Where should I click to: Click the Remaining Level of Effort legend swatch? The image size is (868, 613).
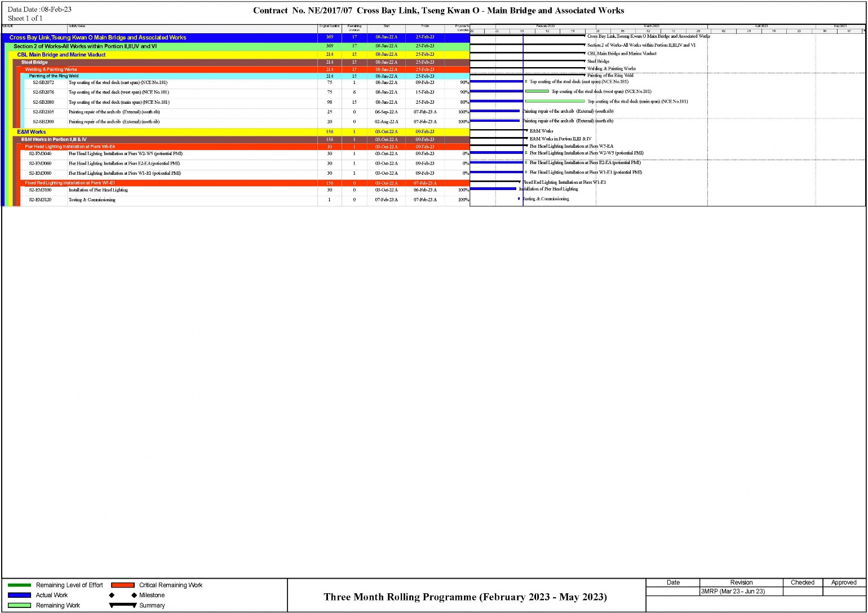click(x=19, y=585)
